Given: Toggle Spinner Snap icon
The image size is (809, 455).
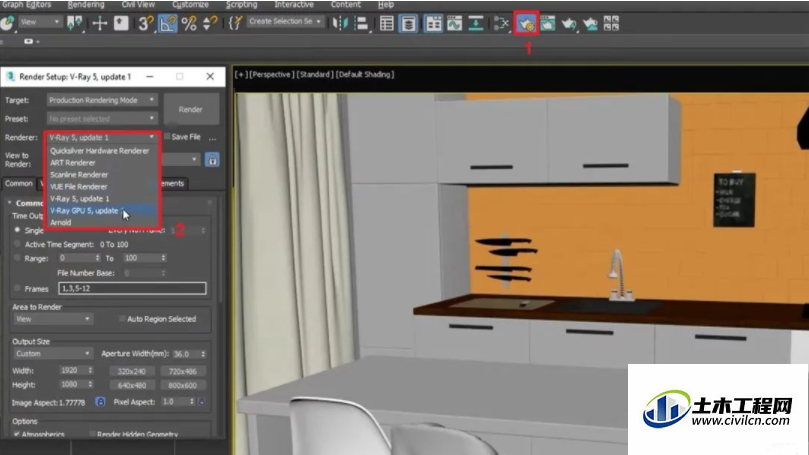Looking at the screenshot, I should click(x=209, y=23).
